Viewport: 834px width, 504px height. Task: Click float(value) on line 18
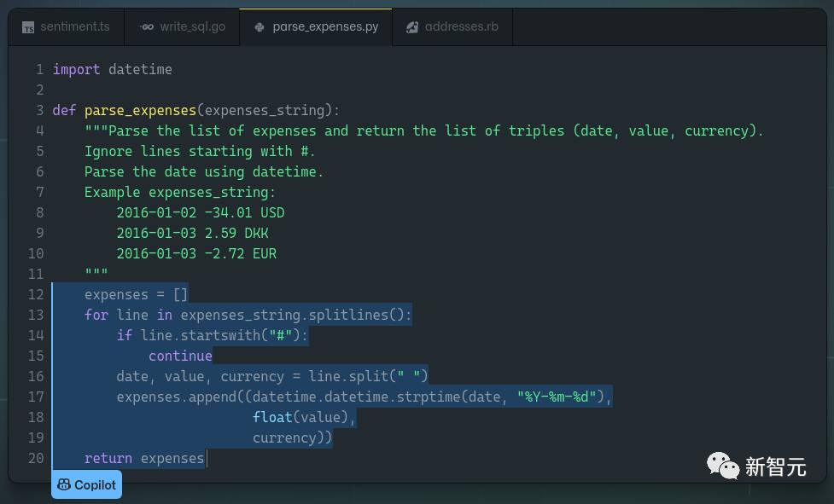coord(302,417)
